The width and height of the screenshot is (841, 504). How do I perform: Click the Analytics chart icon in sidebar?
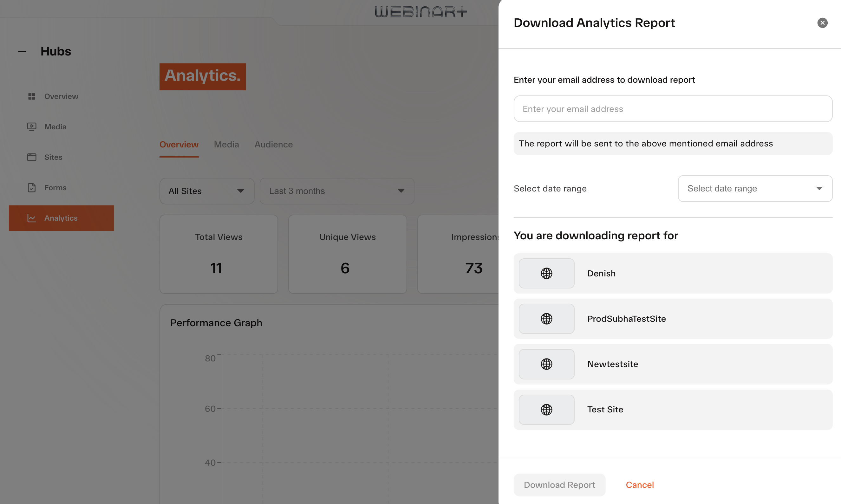click(x=32, y=218)
